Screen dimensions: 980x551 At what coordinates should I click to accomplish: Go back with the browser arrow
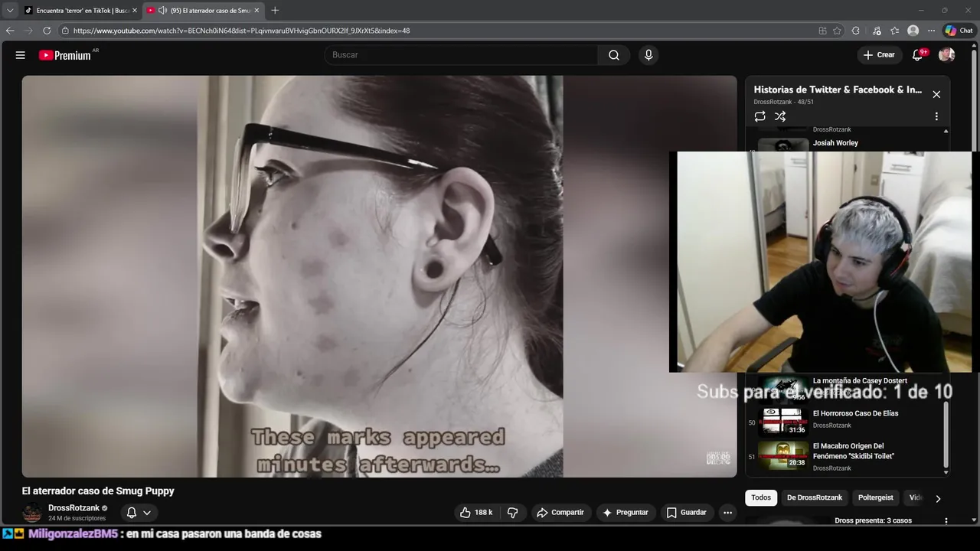coord(10,31)
